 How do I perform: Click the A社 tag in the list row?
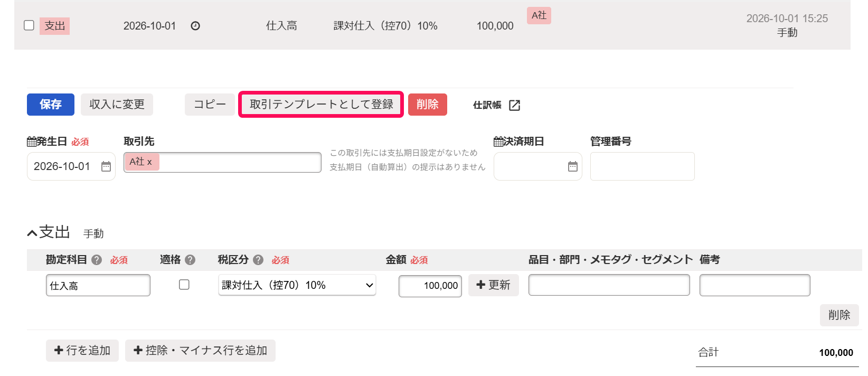tap(539, 15)
